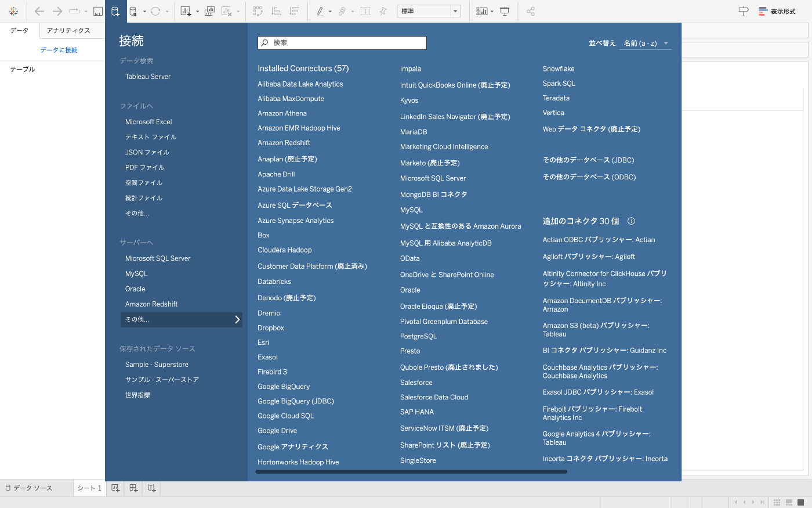Screen dimensions: 812x508
Task: Click the sort descending icon
Action: coord(295,11)
